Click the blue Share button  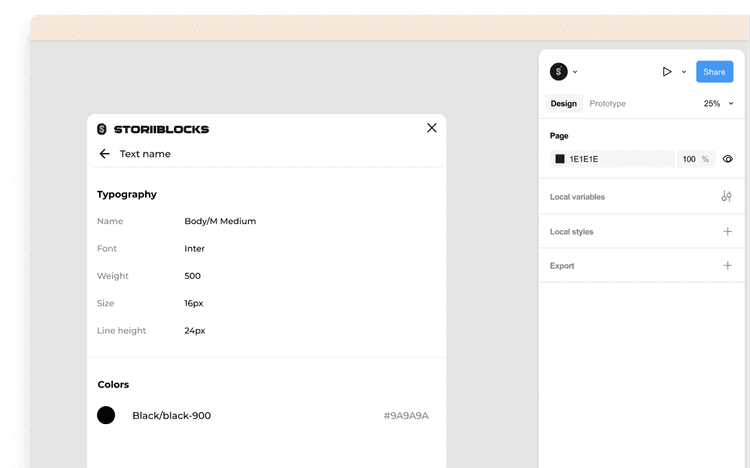pyautogui.click(x=714, y=72)
